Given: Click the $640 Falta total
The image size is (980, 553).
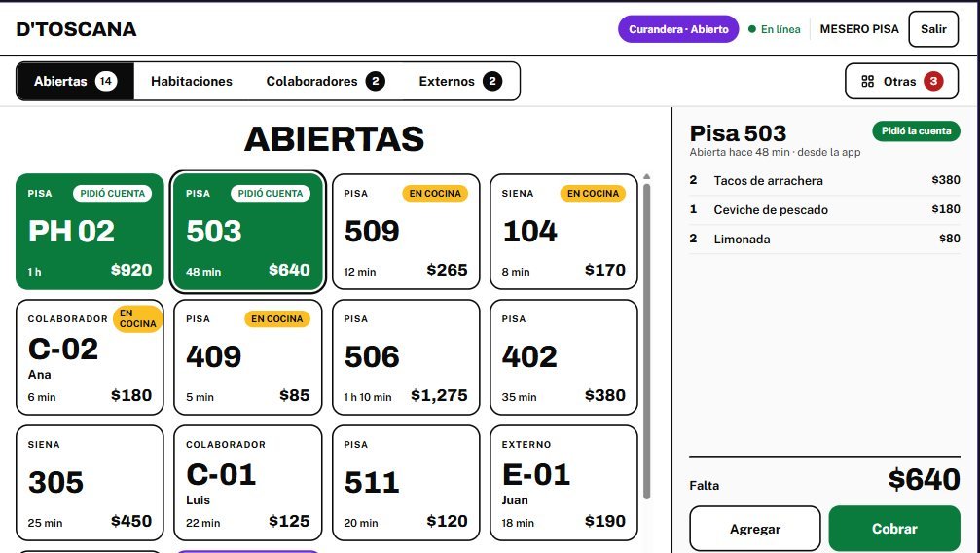Looking at the screenshot, I should click(x=924, y=480).
